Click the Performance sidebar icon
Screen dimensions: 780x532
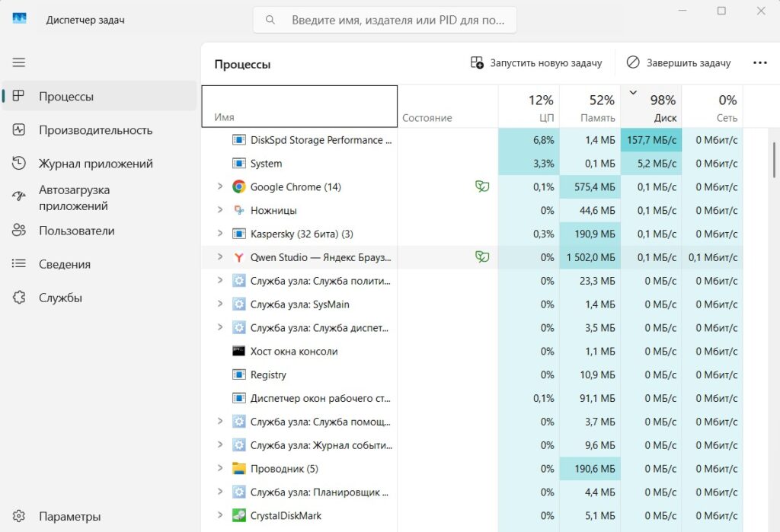tap(18, 130)
